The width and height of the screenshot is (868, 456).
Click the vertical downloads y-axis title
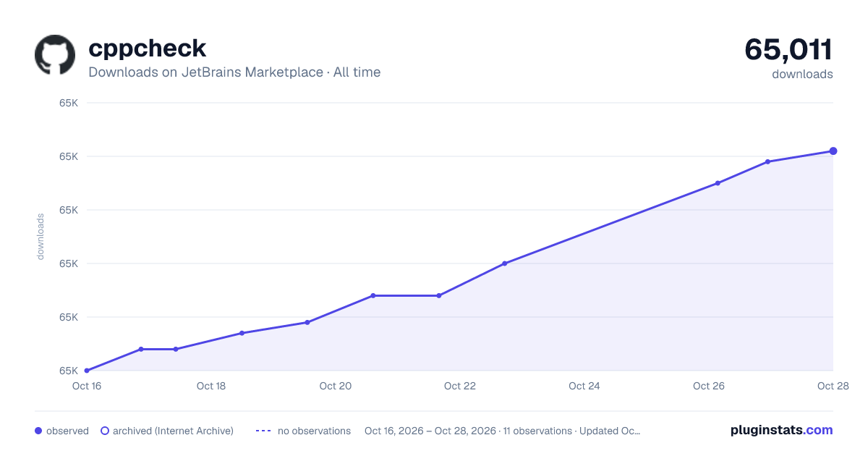41,236
